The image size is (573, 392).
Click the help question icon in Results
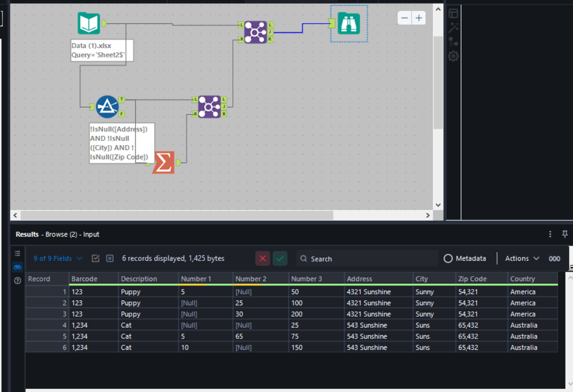coord(18,281)
